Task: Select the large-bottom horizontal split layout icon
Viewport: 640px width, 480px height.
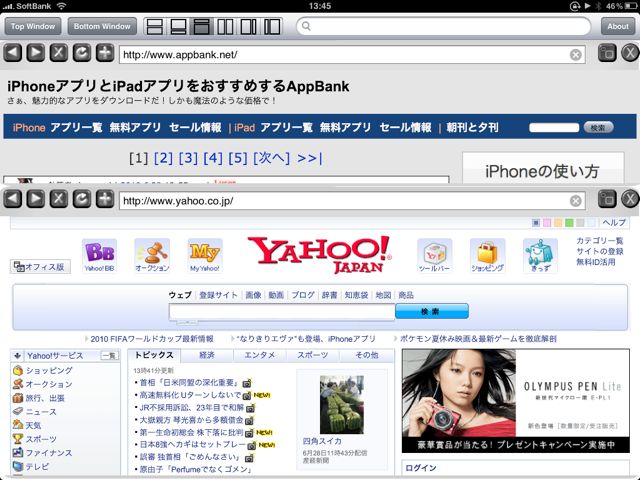Action: tap(202, 27)
